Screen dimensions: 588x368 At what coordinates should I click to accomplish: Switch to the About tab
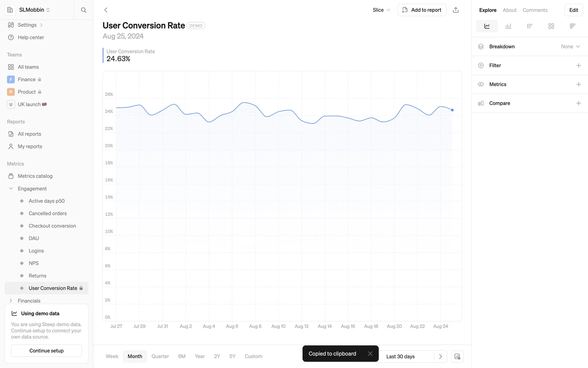509,10
